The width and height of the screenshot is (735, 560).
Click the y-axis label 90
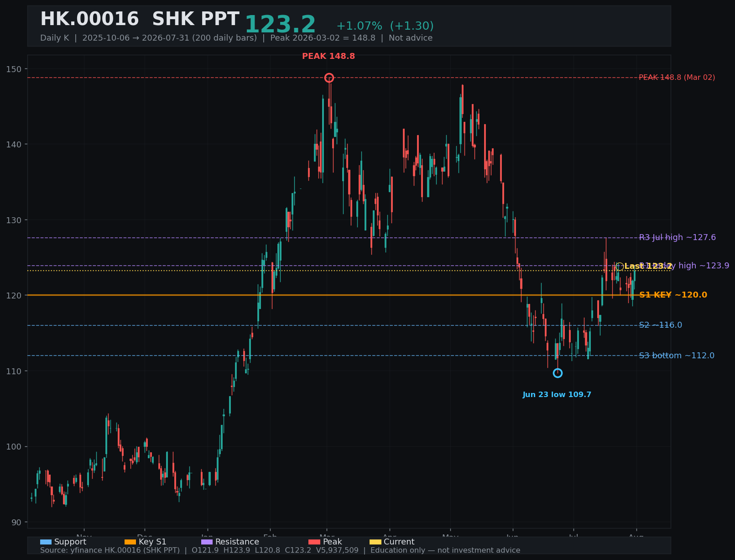17,522
